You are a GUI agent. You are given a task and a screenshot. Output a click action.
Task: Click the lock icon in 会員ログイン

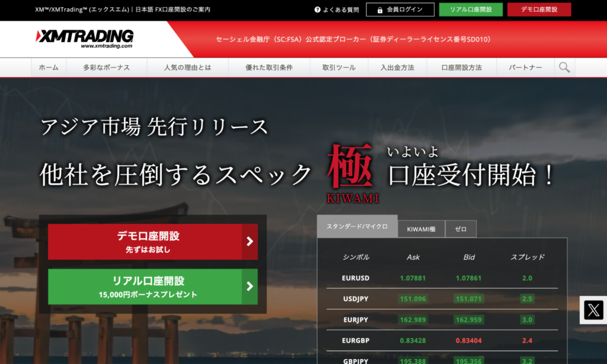(x=380, y=10)
